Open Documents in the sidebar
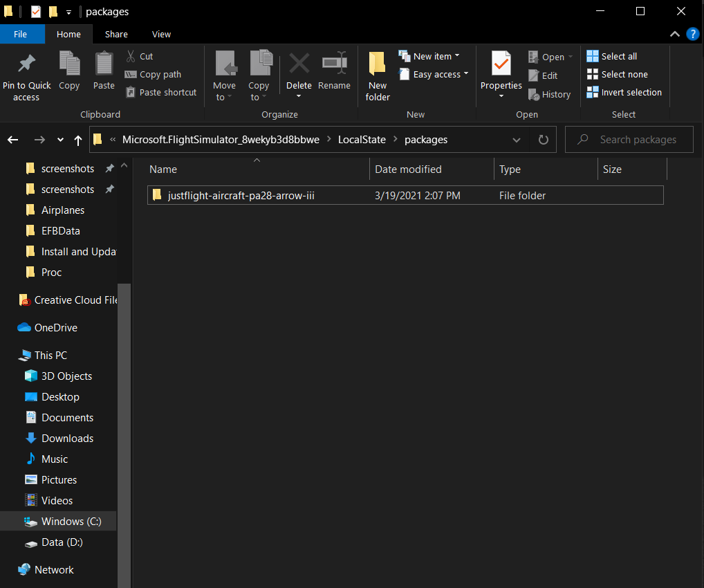 point(59,418)
